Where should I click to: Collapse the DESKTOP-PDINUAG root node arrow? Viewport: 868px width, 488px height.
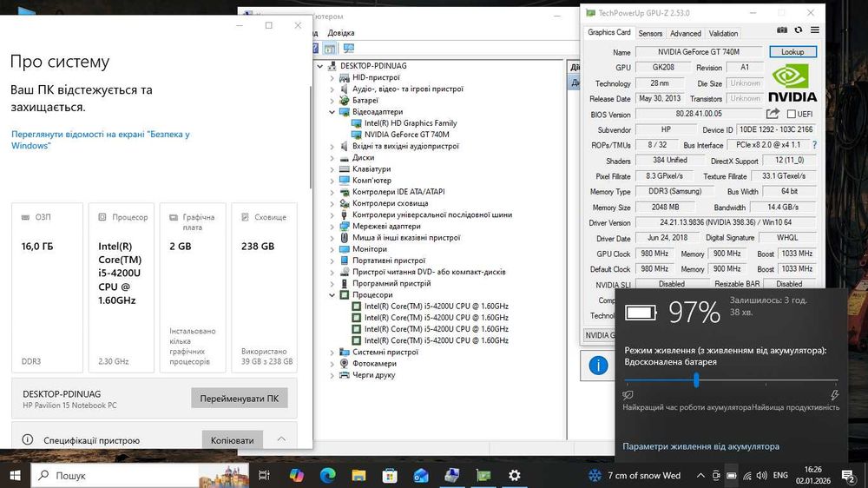click(320, 66)
